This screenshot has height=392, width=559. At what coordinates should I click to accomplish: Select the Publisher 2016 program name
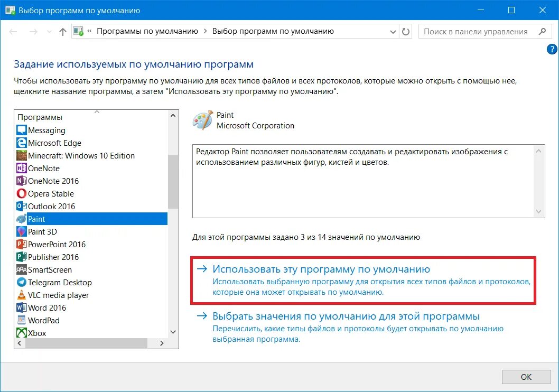pyautogui.click(x=53, y=257)
